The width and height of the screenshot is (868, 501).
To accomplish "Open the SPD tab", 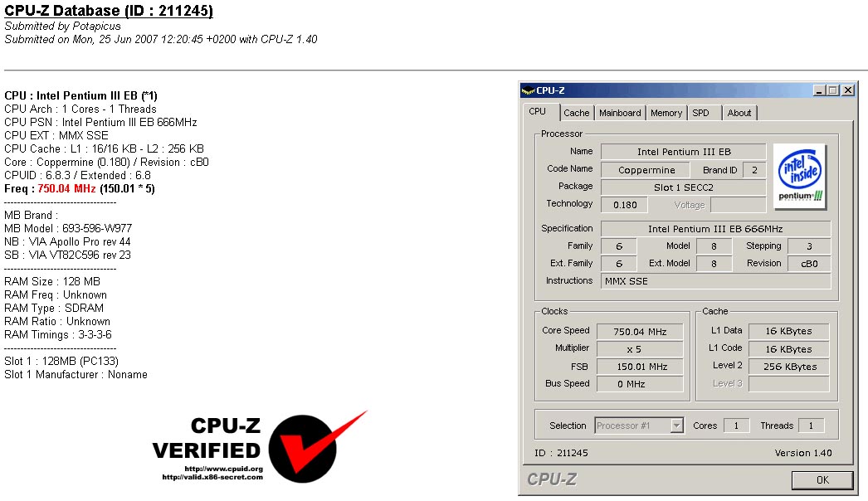I will 700,113.
